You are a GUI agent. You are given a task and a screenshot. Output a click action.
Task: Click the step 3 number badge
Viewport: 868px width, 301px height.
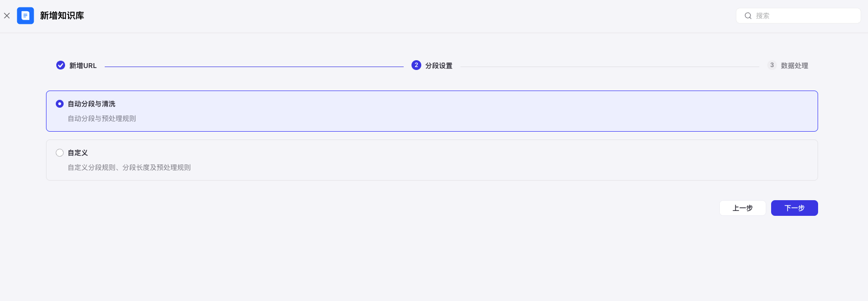coord(772,65)
